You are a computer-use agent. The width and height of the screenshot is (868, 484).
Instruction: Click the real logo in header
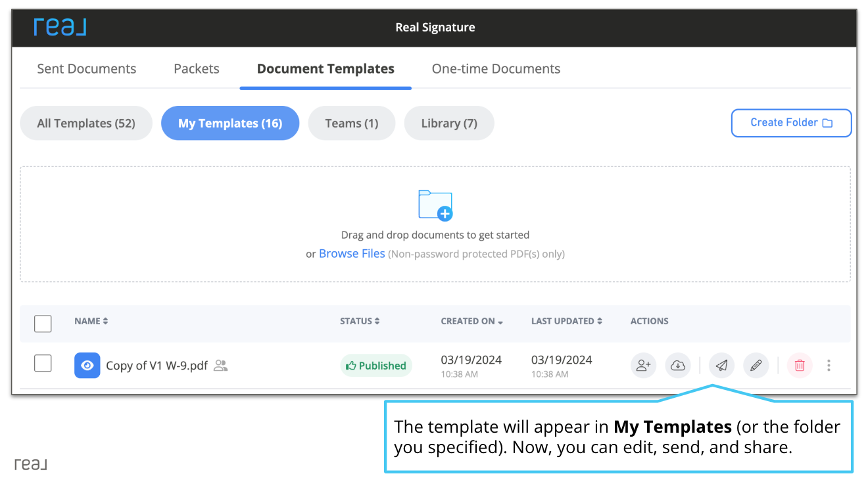60,27
